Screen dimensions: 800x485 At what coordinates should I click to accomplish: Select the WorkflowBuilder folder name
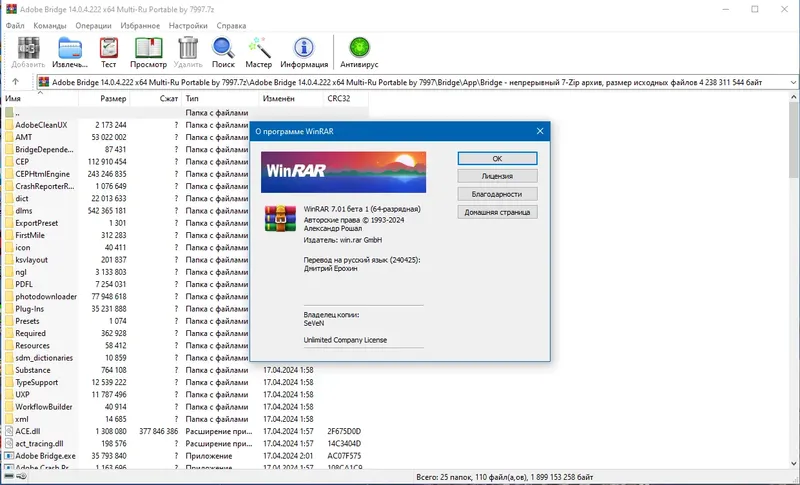44,406
